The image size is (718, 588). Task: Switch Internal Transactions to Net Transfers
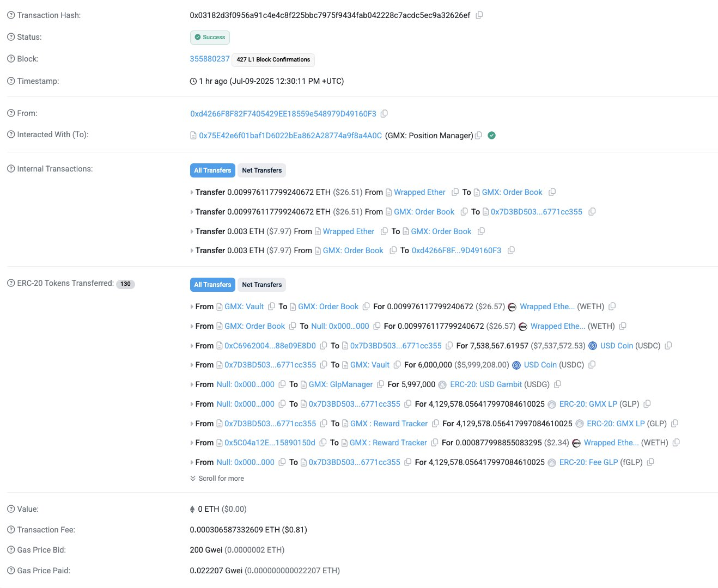[x=261, y=170]
